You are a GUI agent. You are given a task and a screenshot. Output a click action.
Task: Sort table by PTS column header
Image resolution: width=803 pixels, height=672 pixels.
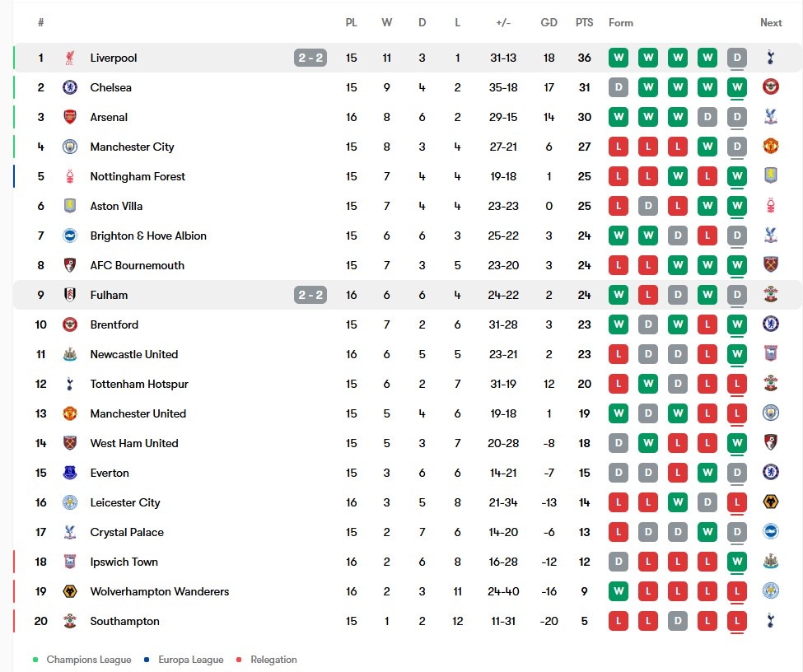(x=584, y=22)
